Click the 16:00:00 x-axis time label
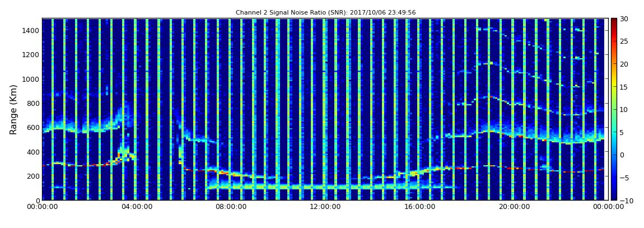The image size is (644, 228). point(420,207)
